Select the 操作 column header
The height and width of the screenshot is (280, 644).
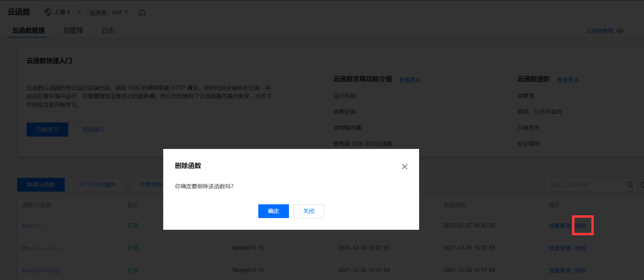coord(554,205)
